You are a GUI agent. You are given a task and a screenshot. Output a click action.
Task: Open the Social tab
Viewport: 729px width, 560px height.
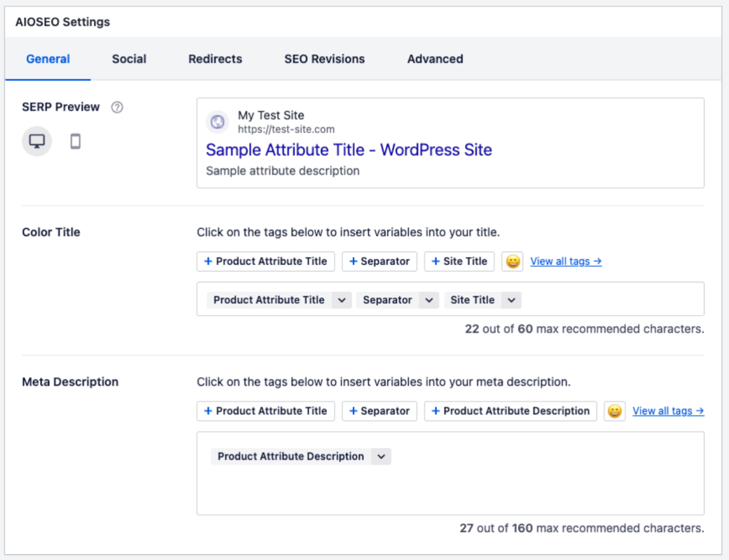click(129, 59)
